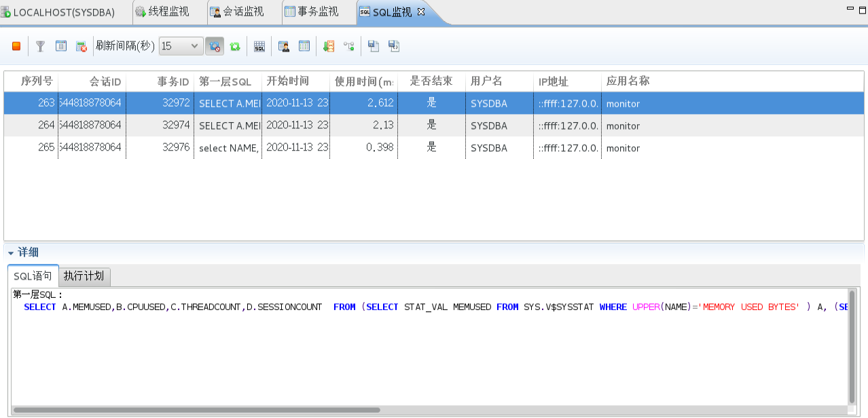This screenshot has width=868, height=418.
Task: Click the 用户名 column header
Action: tap(500, 81)
